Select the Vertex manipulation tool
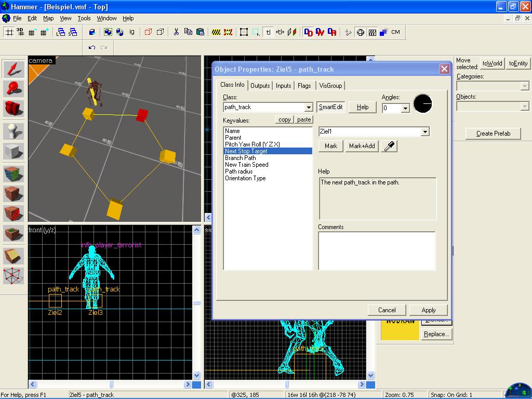532x399 pixels. (x=14, y=276)
